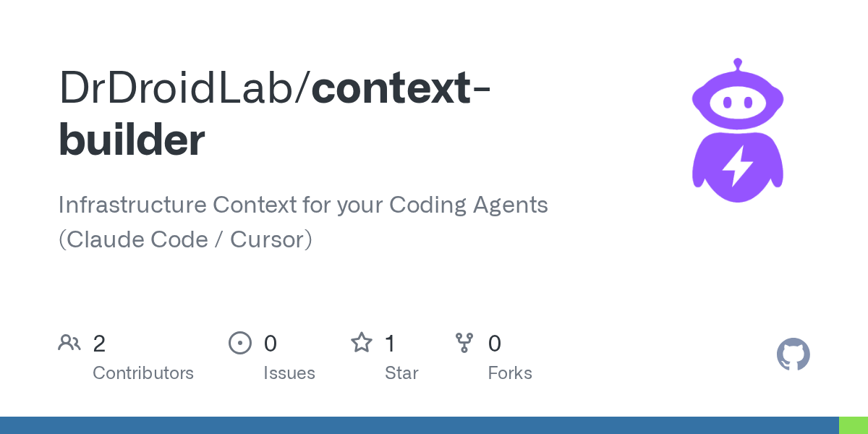868x434 pixels.
Task: Click the Star outline icon
Action: coord(362,343)
